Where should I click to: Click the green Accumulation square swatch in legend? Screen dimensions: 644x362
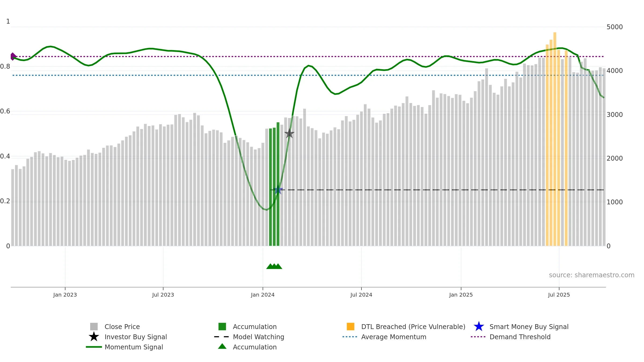point(222,327)
